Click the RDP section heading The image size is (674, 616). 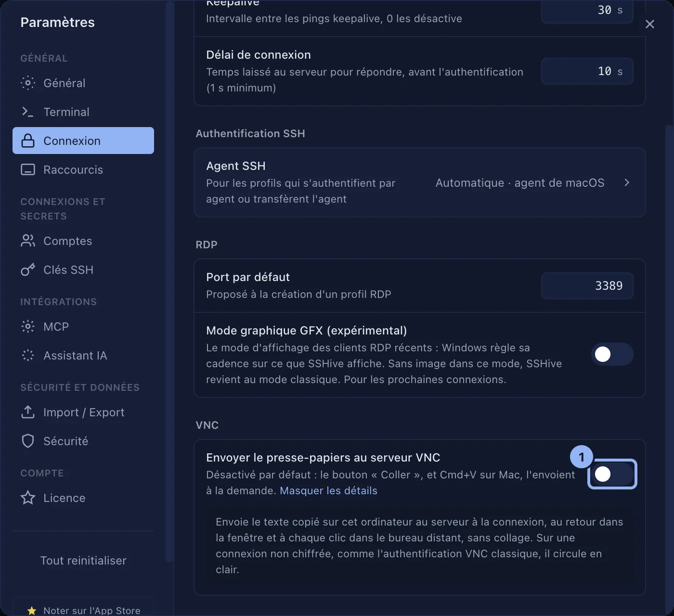coord(207,244)
